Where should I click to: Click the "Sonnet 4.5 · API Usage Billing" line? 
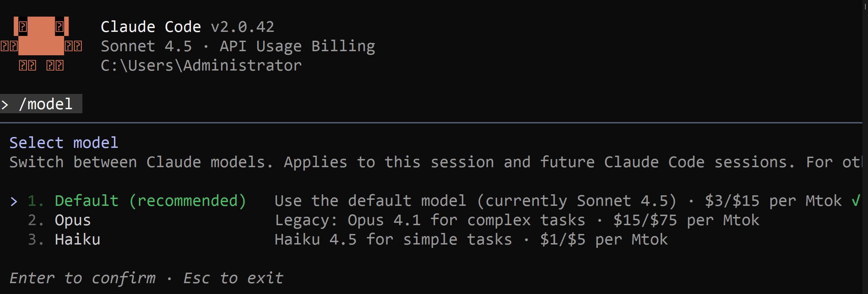coord(238,46)
